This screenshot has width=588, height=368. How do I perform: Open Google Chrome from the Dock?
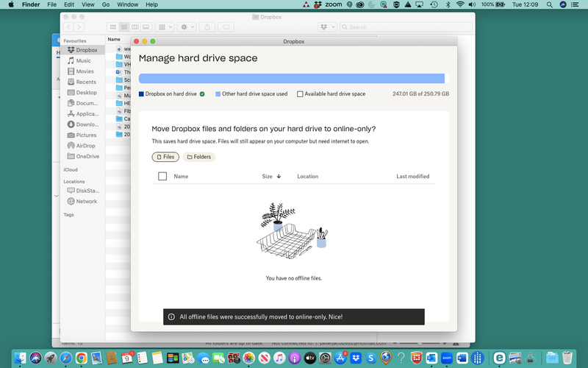82,358
